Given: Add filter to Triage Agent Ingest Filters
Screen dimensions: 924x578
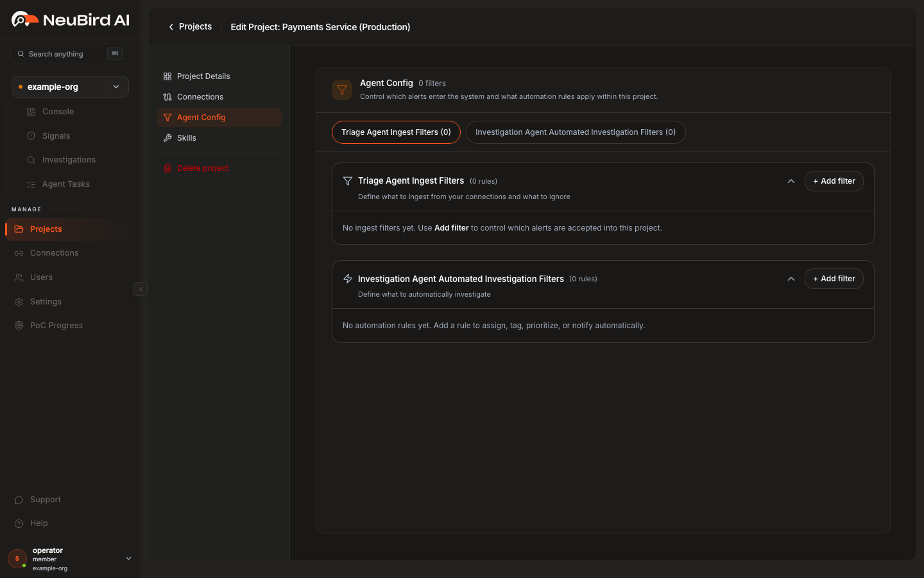Looking at the screenshot, I should 834,181.
